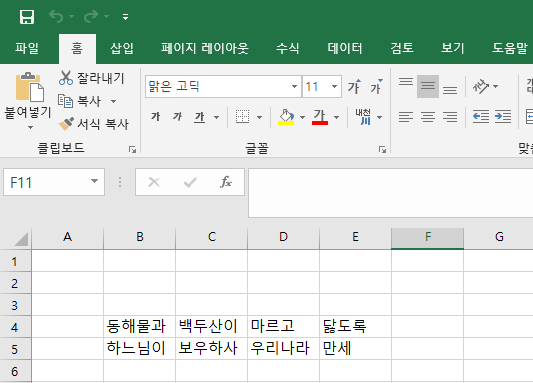The width and height of the screenshot is (533, 383).
Task: Select middle align icon
Action: [428, 86]
